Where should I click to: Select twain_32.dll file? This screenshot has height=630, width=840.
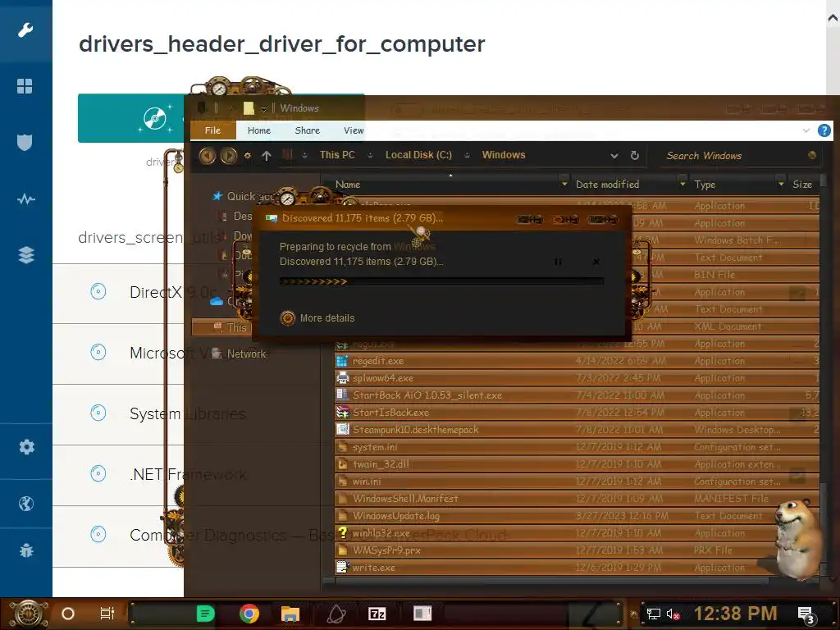click(577, 464)
